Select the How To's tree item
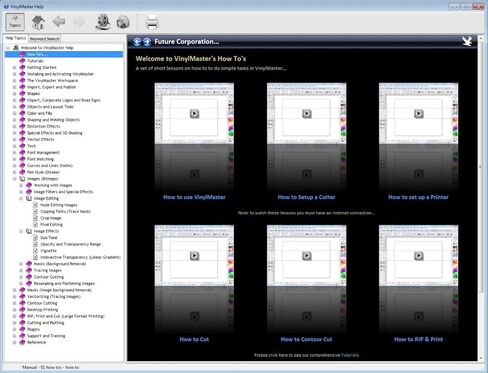The height and width of the screenshot is (373, 488). 37,54
